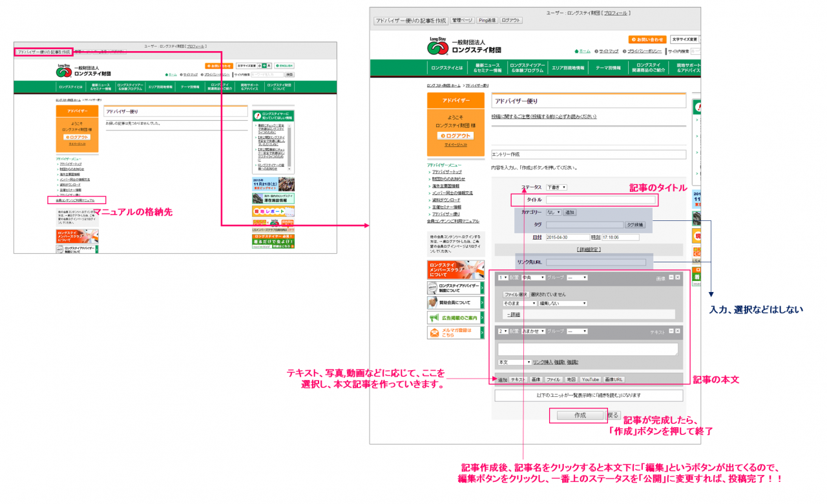
Task: Add a 地図 unit
Action: click(571, 380)
